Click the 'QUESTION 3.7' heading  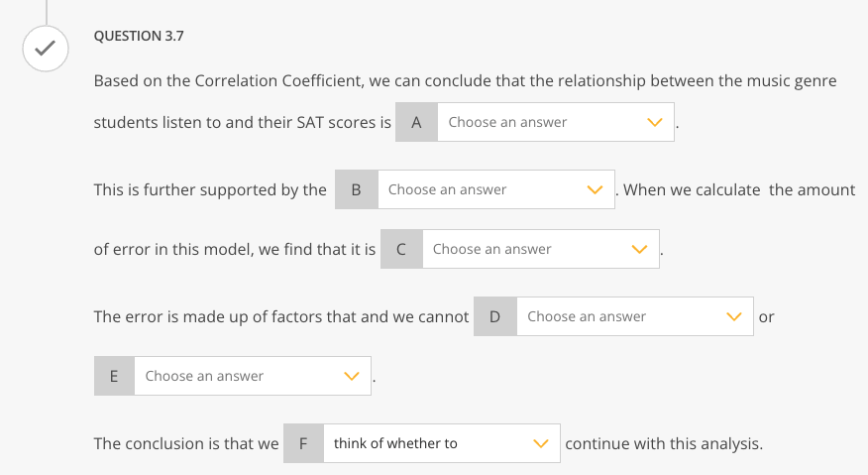click(x=139, y=36)
